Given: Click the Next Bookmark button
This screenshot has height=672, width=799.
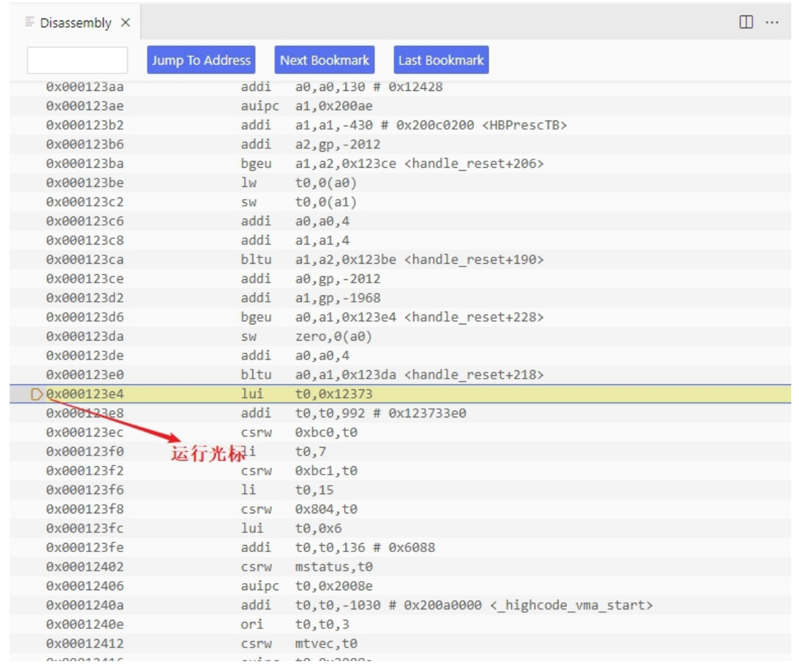Looking at the screenshot, I should (324, 60).
